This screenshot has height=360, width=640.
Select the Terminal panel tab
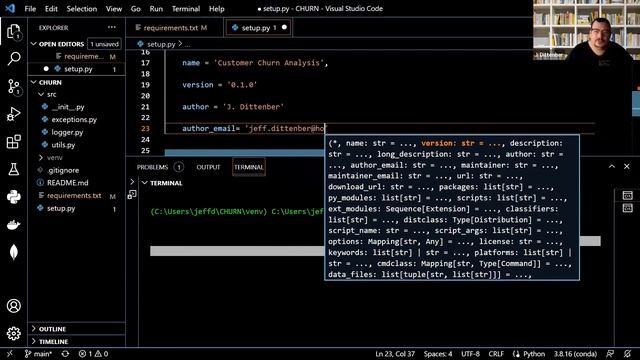coord(249,167)
